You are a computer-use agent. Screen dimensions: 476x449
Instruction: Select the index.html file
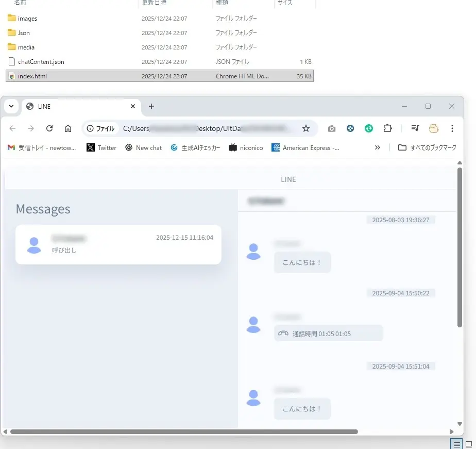tap(32, 76)
